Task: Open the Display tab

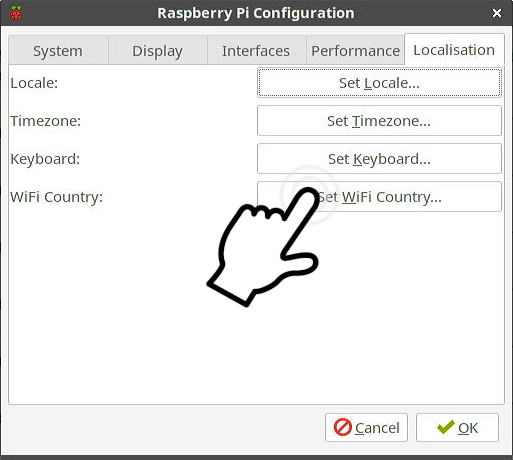Action: click(157, 51)
